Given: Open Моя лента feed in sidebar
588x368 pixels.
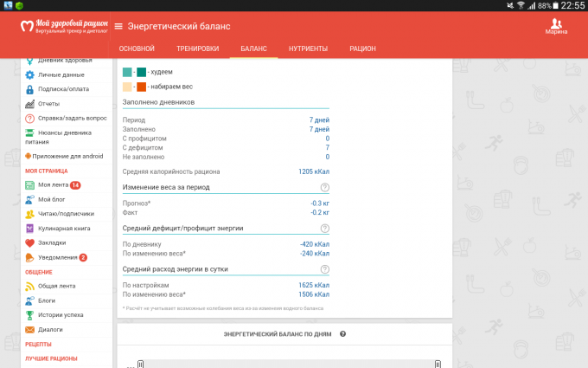Looking at the screenshot, I should (x=52, y=185).
